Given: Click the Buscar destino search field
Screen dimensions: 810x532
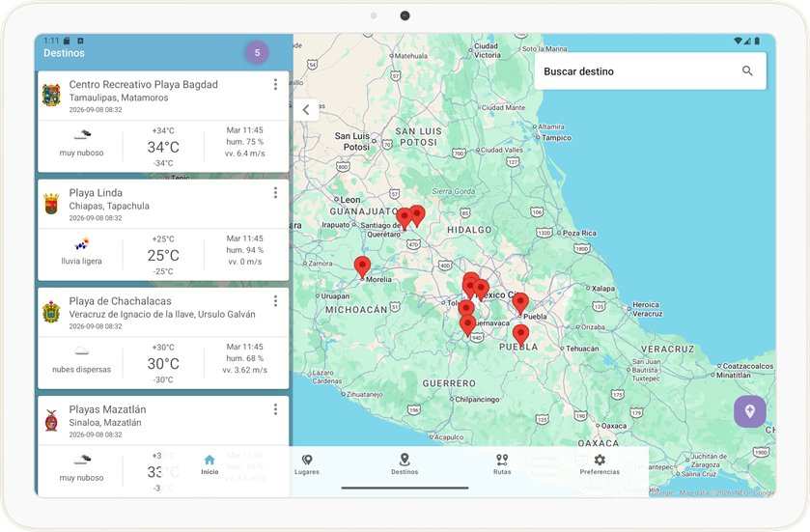Looking at the screenshot, I should tap(650, 71).
